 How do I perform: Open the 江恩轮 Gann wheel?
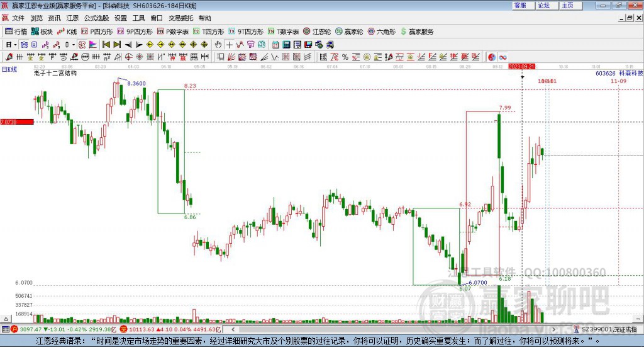(317, 31)
